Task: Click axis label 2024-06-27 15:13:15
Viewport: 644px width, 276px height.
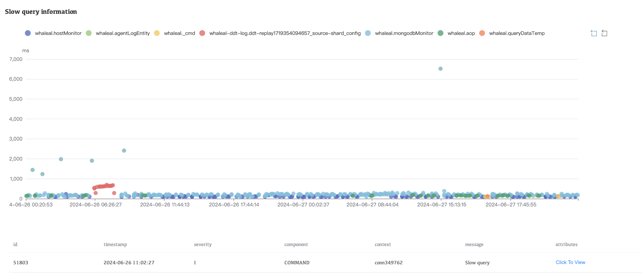Action: point(442,205)
